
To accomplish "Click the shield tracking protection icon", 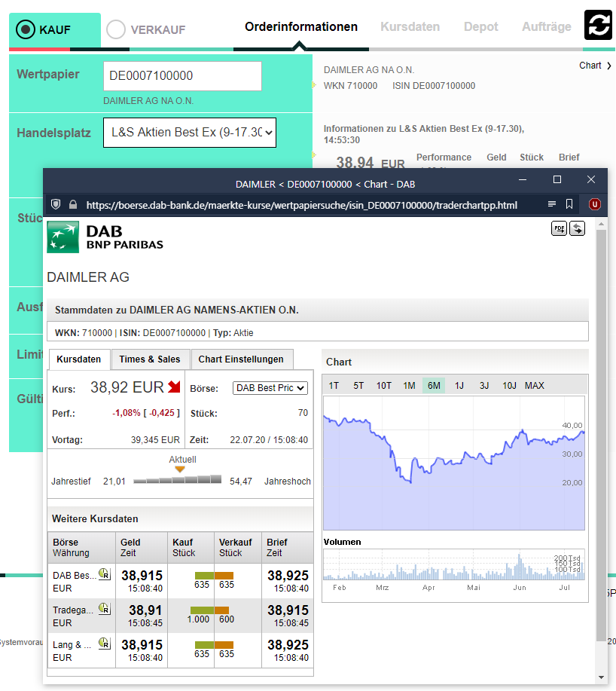I will point(56,204).
